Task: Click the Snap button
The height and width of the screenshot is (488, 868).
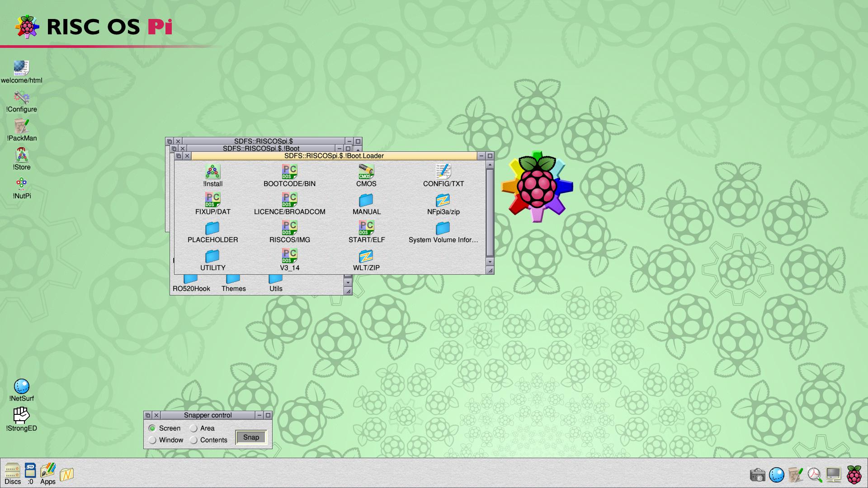Action: (251, 437)
